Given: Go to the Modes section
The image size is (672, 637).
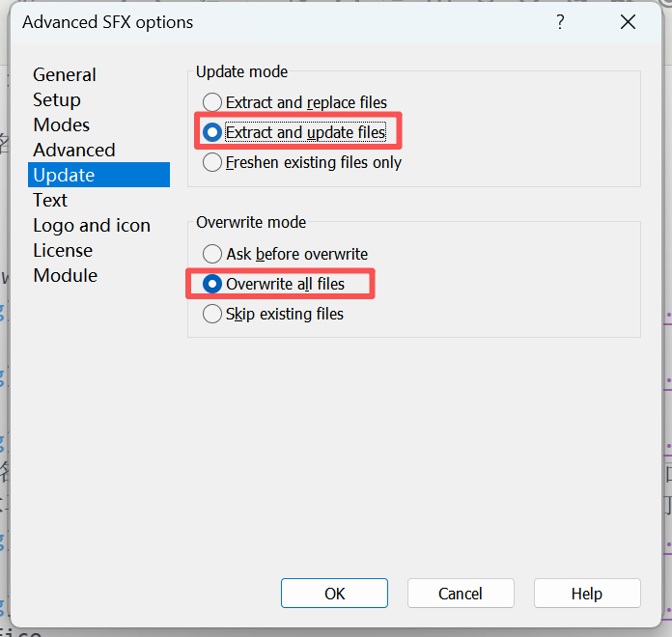Looking at the screenshot, I should (x=61, y=125).
